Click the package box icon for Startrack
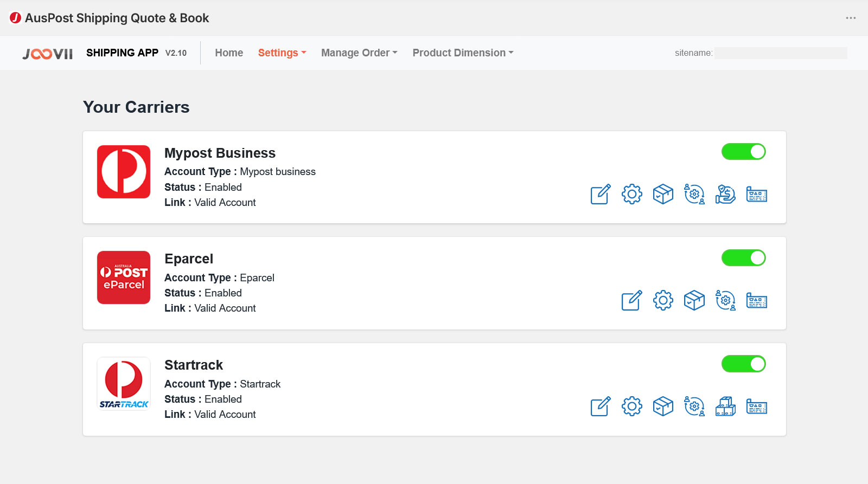The image size is (868, 484). pos(663,406)
